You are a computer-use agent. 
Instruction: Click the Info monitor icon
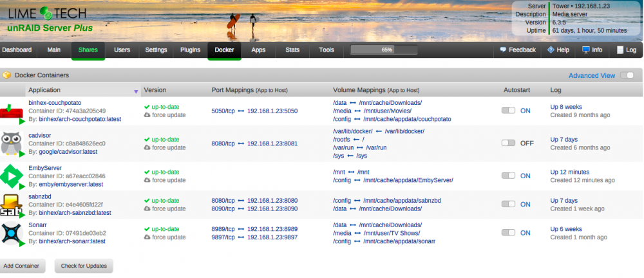pos(585,50)
